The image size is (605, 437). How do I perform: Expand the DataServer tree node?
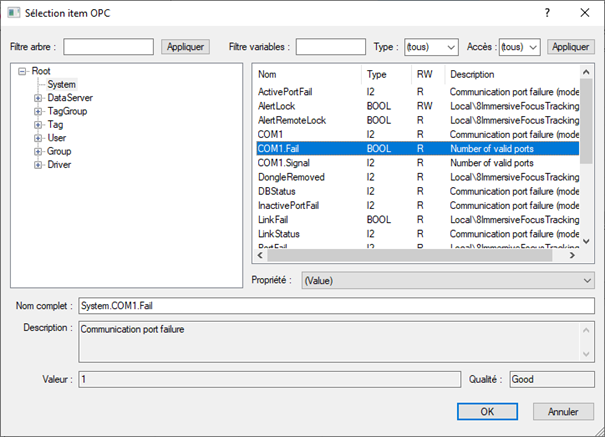38,98
